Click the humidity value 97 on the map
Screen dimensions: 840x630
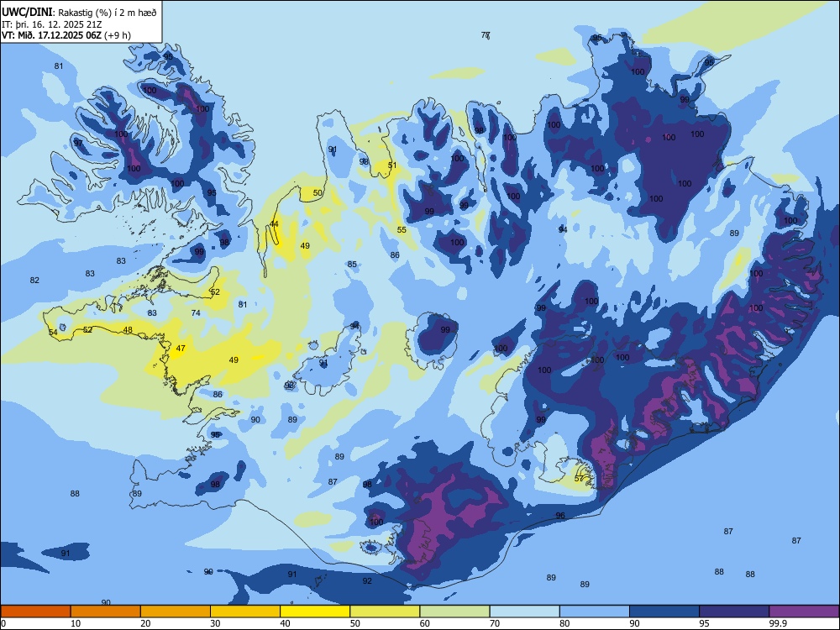(78, 143)
